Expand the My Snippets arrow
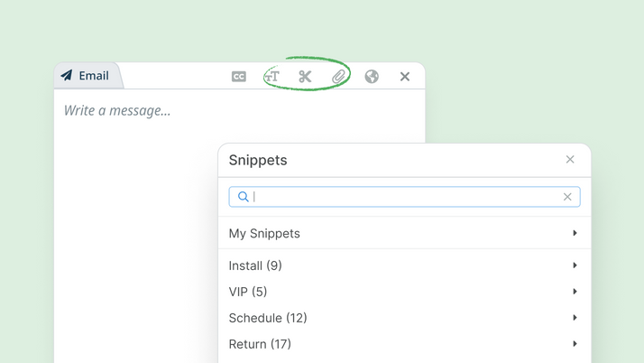Viewport: 644px width, 363px height. [x=575, y=233]
